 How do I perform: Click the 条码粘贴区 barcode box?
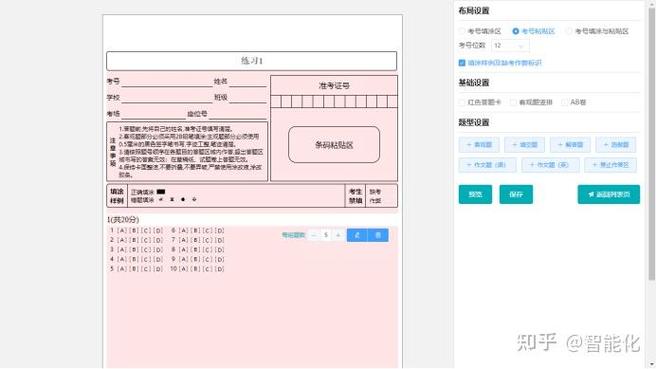tap(334, 145)
